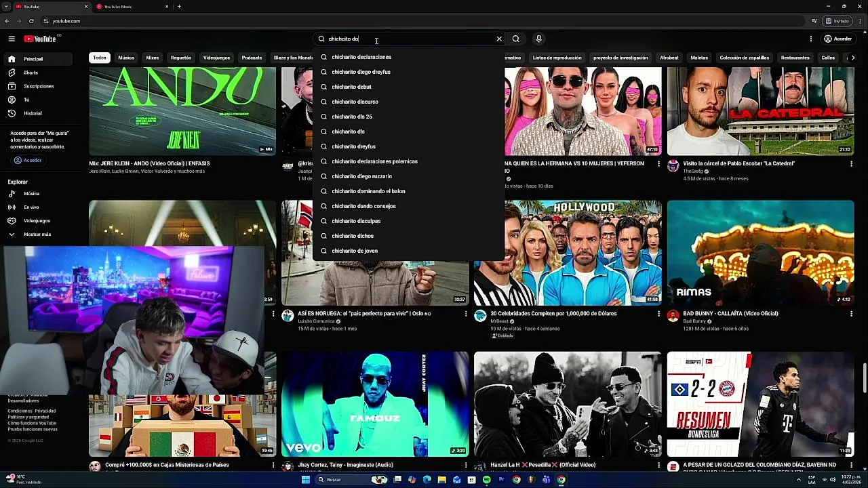This screenshot has width=868, height=488.
Task: Open options for BAD BUNNY CALLAÍTA video
Action: pyautogui.click(x=851, y=314)
